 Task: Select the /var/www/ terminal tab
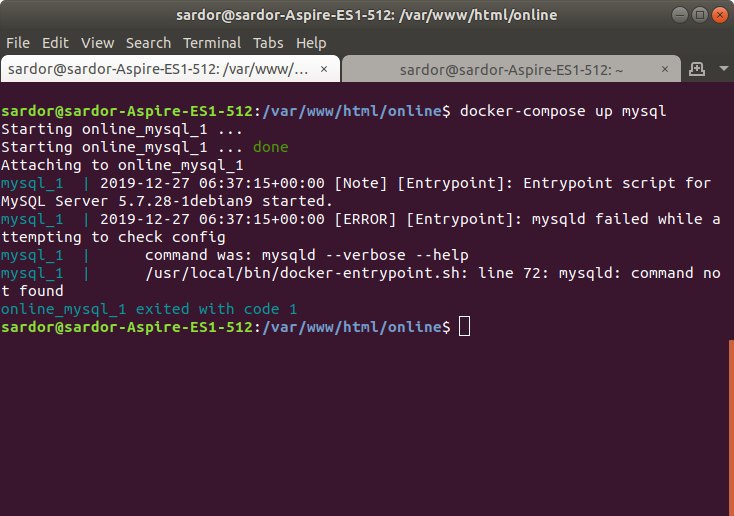click(170, 69)
